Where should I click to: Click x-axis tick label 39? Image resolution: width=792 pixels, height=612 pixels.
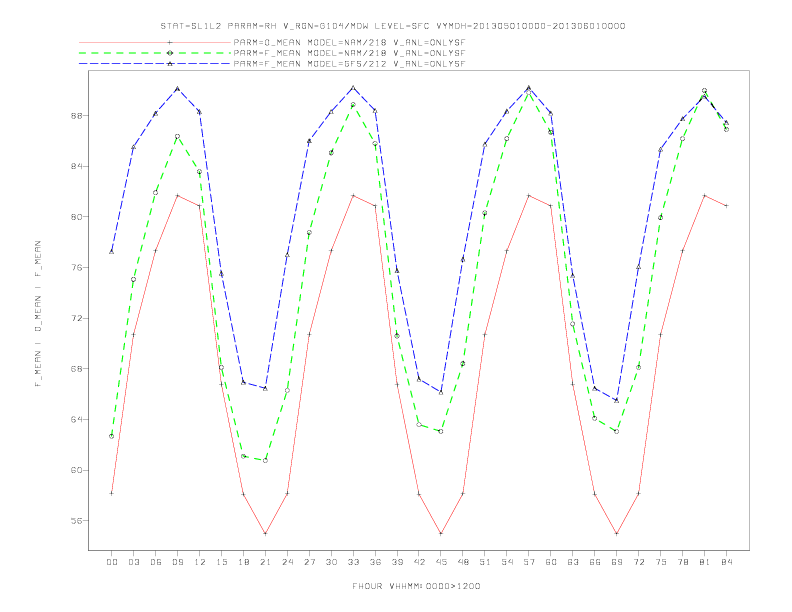point(397,562)
